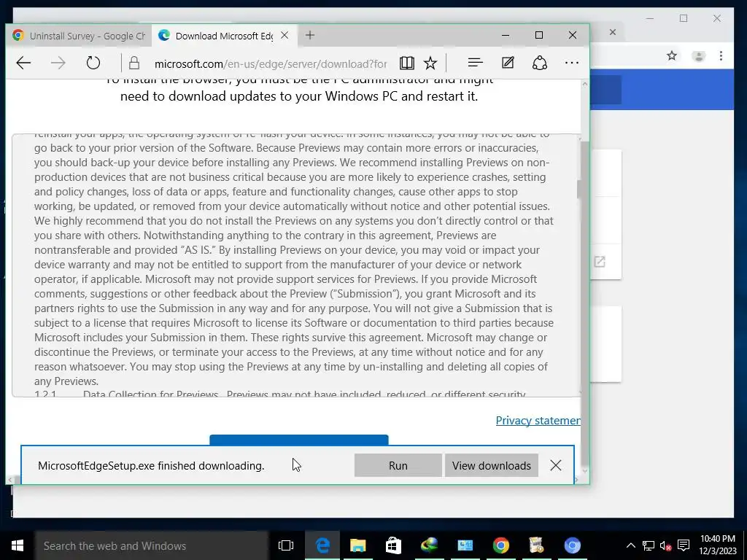Bookmark the page in background Chrome window
Screen dimensions: 747x560
672,55
